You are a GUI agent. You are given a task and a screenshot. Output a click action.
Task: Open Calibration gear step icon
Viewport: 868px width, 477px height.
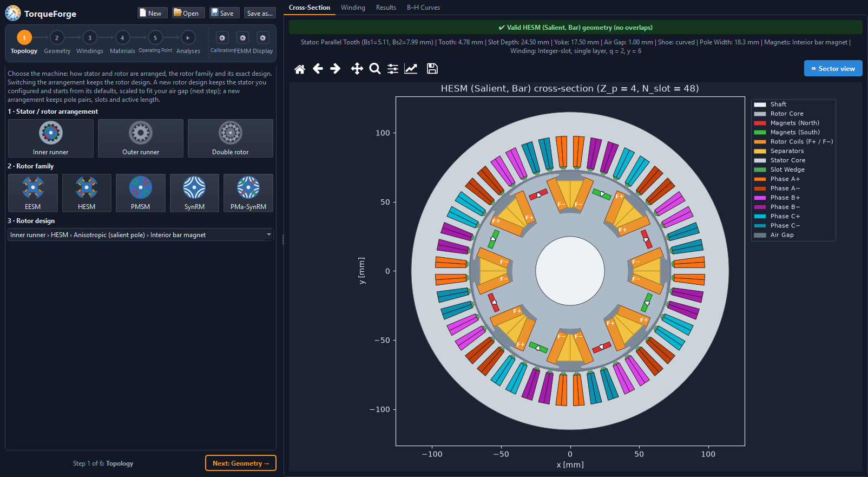click(x=222, y=38)
